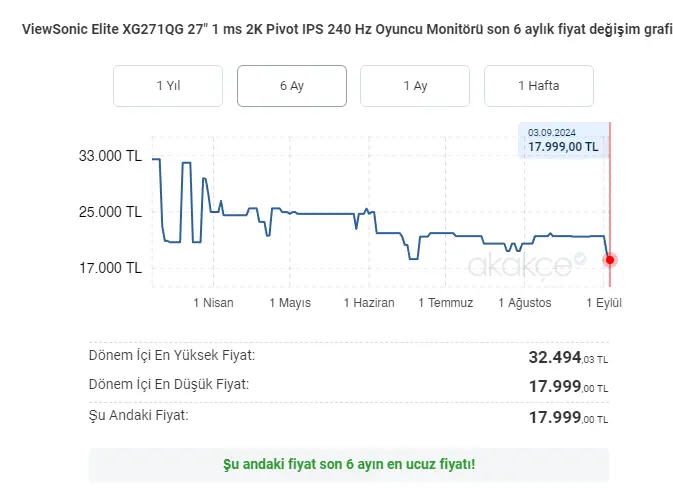The height and width of the screenshot is (488, 673).
Task: Click the 1 Haziran date label
Action: [369, 303]
